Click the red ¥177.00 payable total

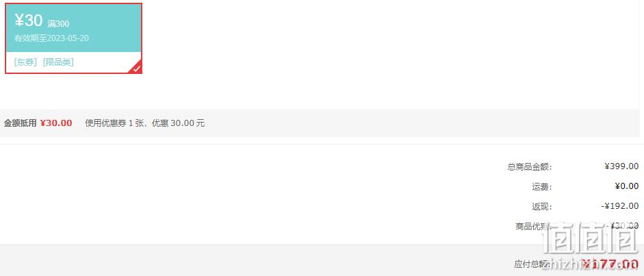click(x=610, y=264)
